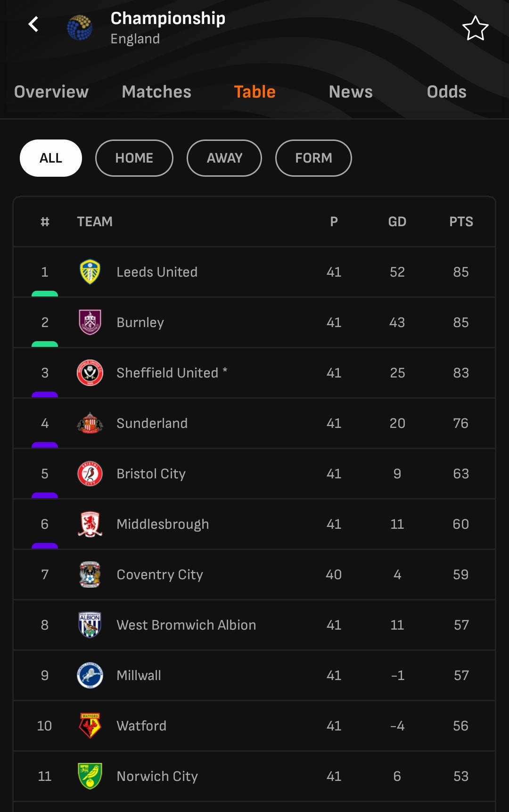Image resolution: width=509 pixels, height=812 pixels.
Task: Open the Matches tab
Action: pyautogui.click(x=156, y=92)
